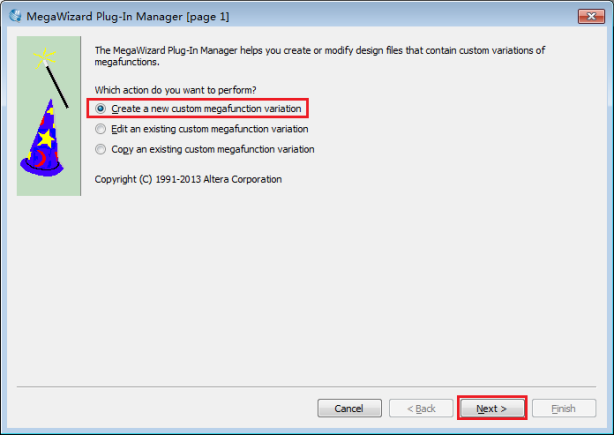
Task: Click the 'Which action do you want to perform?' text
Action: pyautogui.click(x=175, y=90)
